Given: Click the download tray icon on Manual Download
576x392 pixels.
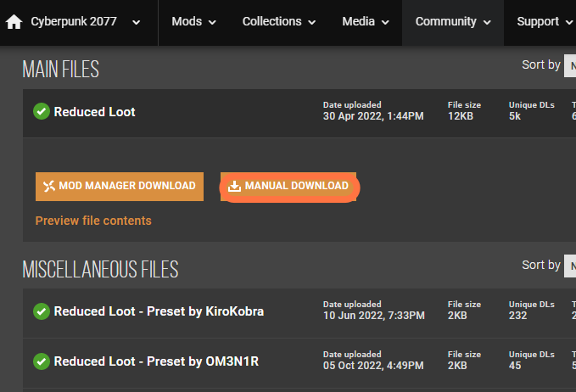Looking at the screenshot, I should pos(234,186).
